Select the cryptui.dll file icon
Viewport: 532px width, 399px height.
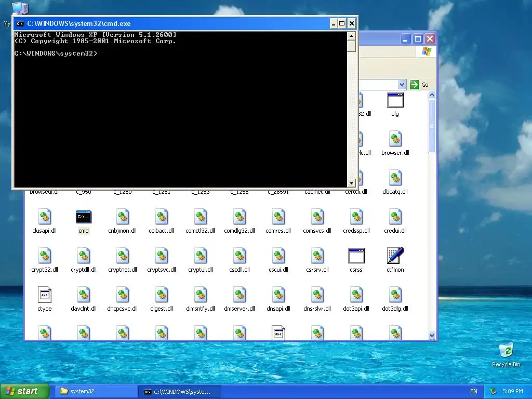[201, 256]
